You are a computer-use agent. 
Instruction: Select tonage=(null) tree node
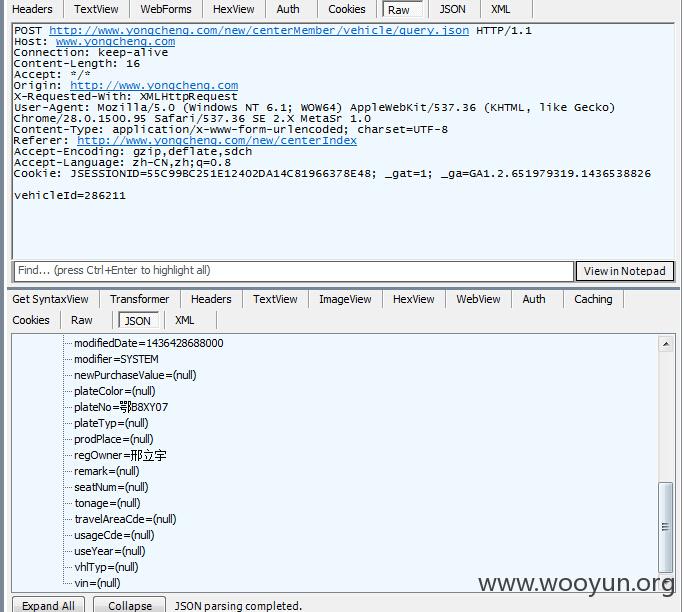pos(107,503)
